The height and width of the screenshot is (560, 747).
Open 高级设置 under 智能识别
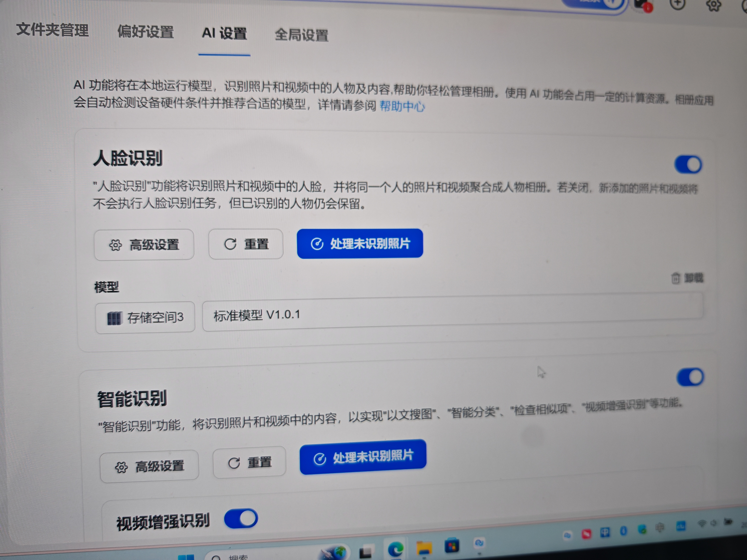point(149,466)
